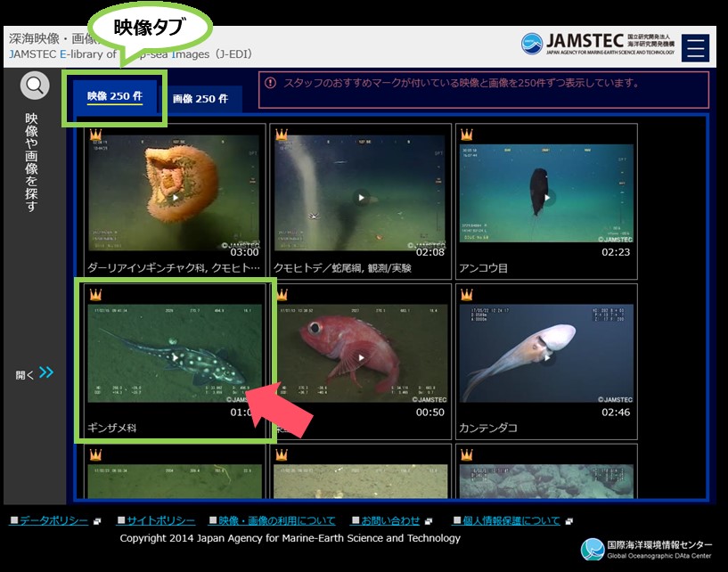Switch to the 画像 250 件 tab

pyautogui.click(x=200, y=99)
